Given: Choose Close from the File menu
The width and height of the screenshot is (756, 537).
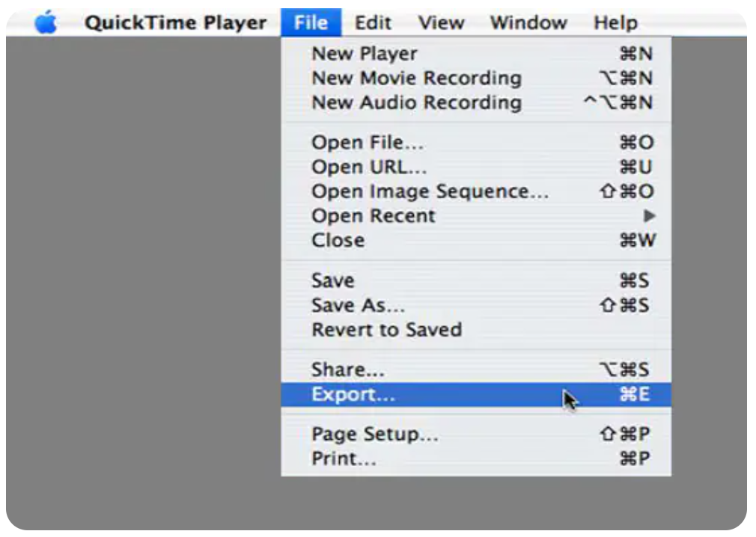Looking at the screenshot, I should (476, 240).
